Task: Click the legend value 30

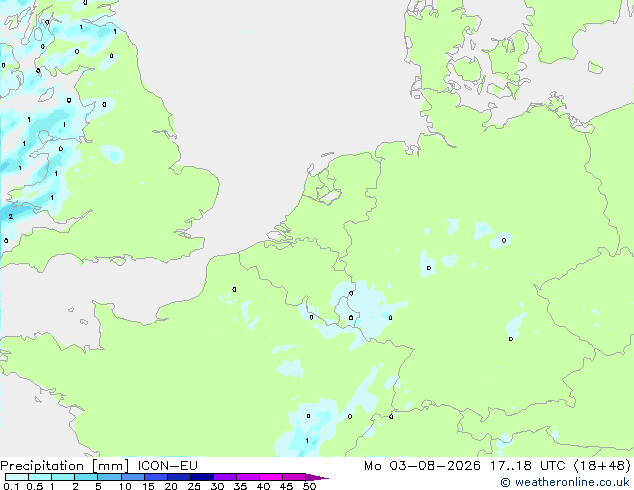Action: (217, 486)
